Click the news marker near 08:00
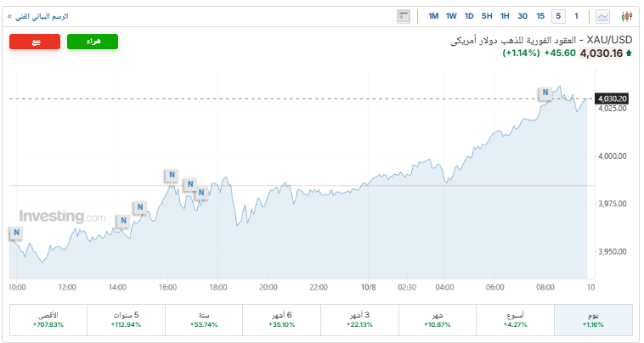Screen dimensions: 644x343 pyautogui.click(x=545, y=92)
